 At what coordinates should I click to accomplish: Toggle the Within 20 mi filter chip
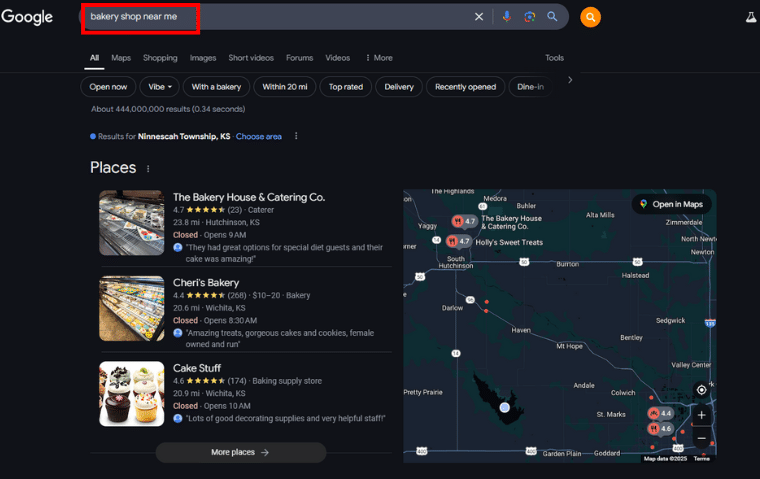click(285, 87)
